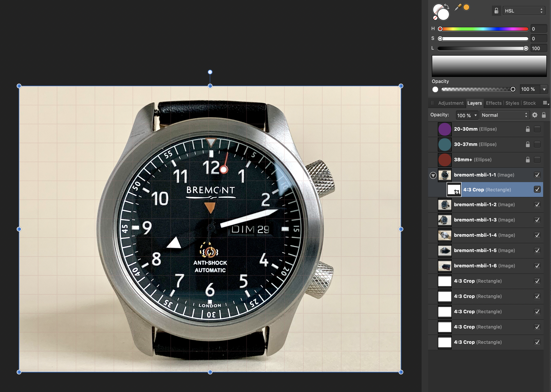The height and width of the screenshot is (392, 551).
Task: Set color to none icon
Action: (x=435, y=18)
